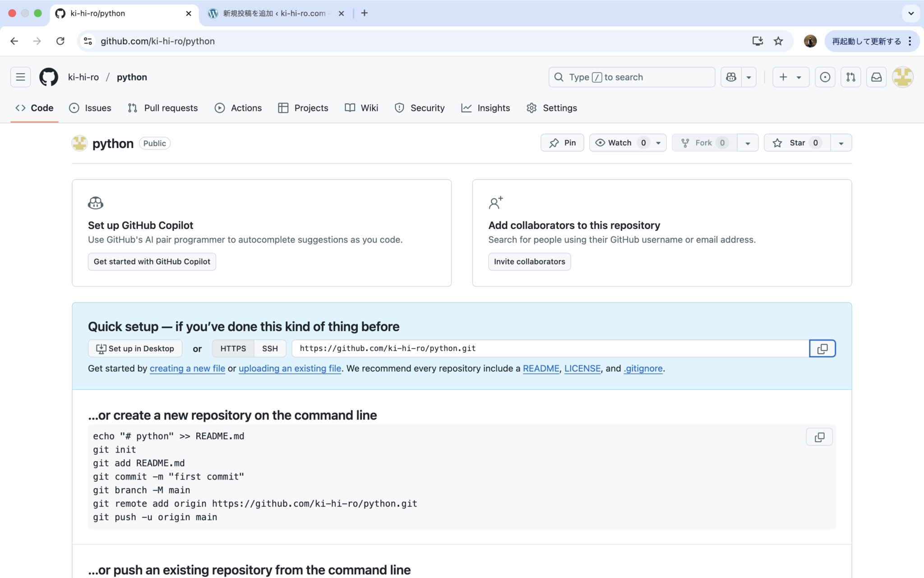Focus the Type to search field
The width and height of the screenshot is (924, 578).
pos(631,77)
